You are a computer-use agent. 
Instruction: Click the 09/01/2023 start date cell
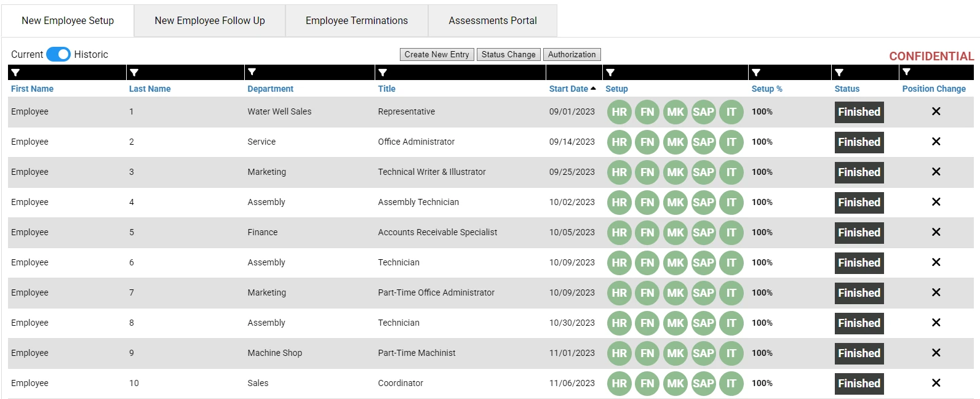coord(572,111)
